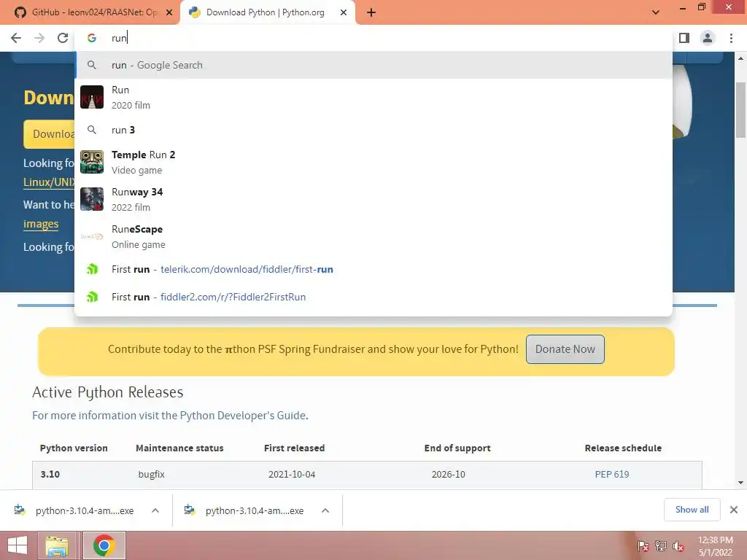This screenshot has height=560, width=747.
Task: Open the Windows Start button
Action: pyautogui.click(x=18, y=545)
